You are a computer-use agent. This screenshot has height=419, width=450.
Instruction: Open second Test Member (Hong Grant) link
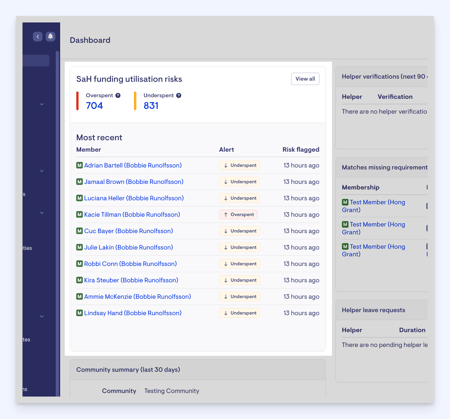[x=374, y=228]
